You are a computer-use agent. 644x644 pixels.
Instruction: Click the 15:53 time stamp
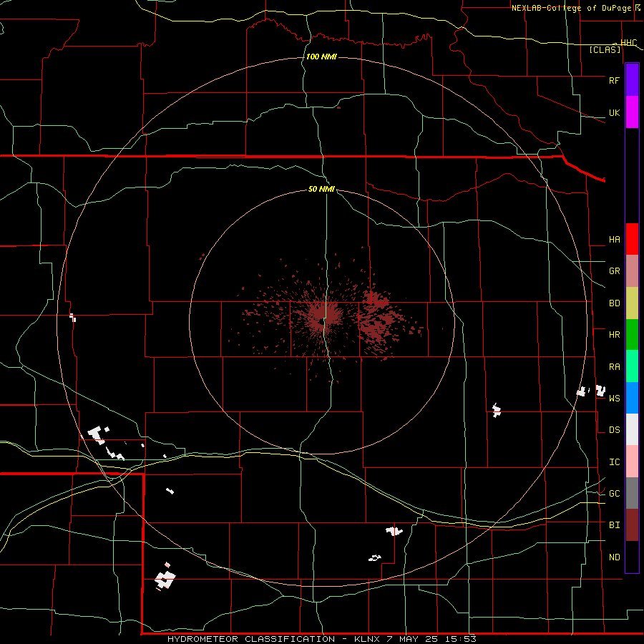coord(459,639)
